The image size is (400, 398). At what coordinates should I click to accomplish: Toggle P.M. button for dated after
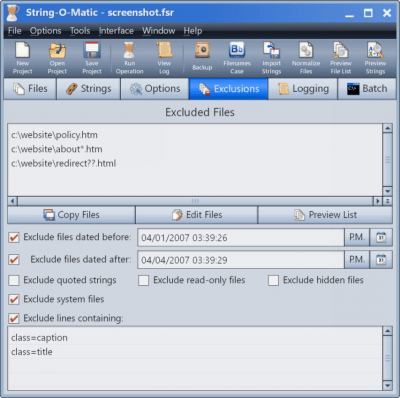coord(357,260)
